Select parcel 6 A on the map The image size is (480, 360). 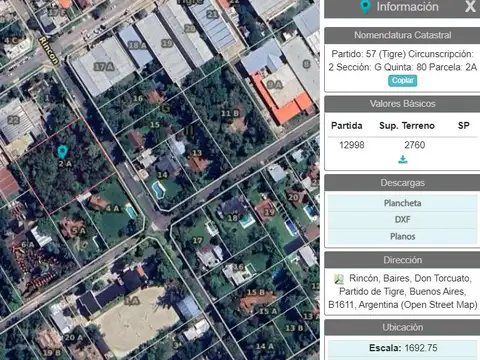click(x=28, y=244)
